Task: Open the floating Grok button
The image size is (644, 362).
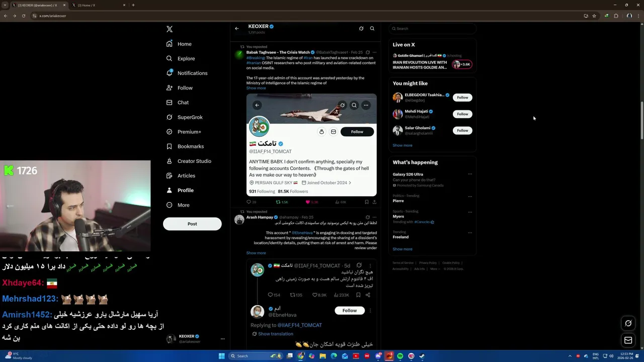Action: 628,323
